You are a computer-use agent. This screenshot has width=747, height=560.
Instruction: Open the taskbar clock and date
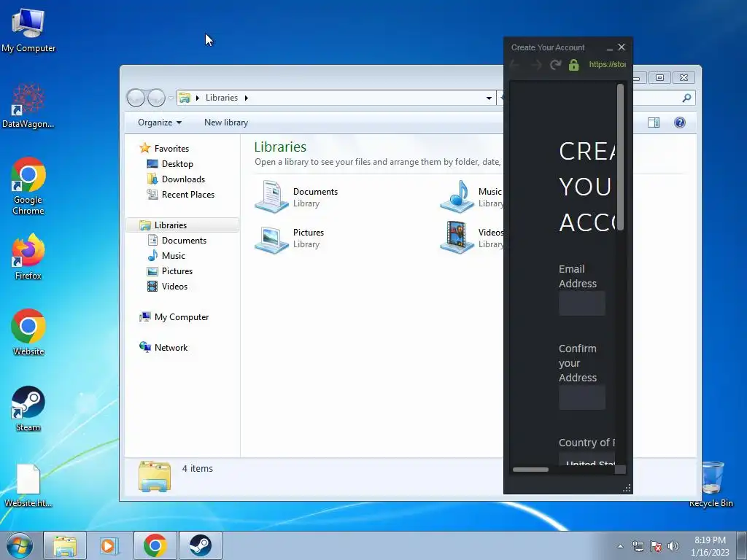[710, 546]
